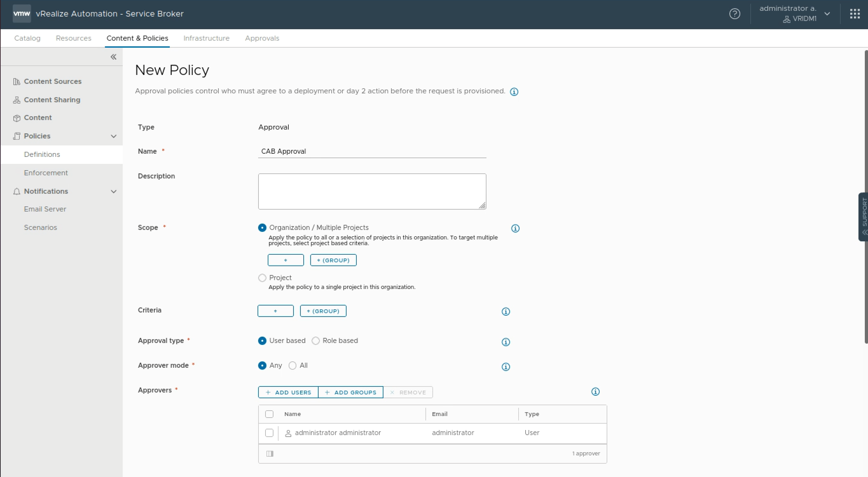The width and height of the screenshot is (868, 477).
Task: Collapse the Policies sidebar section
Action: coord(114,136)
